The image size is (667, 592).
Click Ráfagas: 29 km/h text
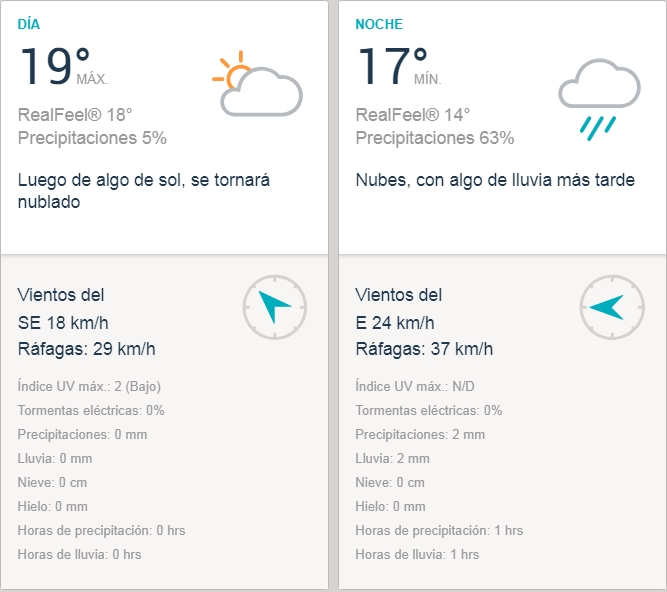click(x=87, y=349)
